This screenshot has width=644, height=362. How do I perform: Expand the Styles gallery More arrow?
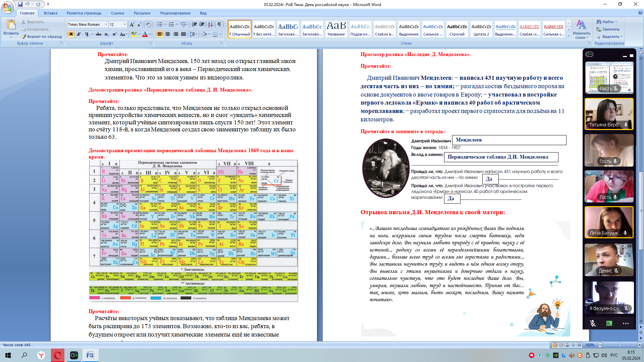click(569, 36)
